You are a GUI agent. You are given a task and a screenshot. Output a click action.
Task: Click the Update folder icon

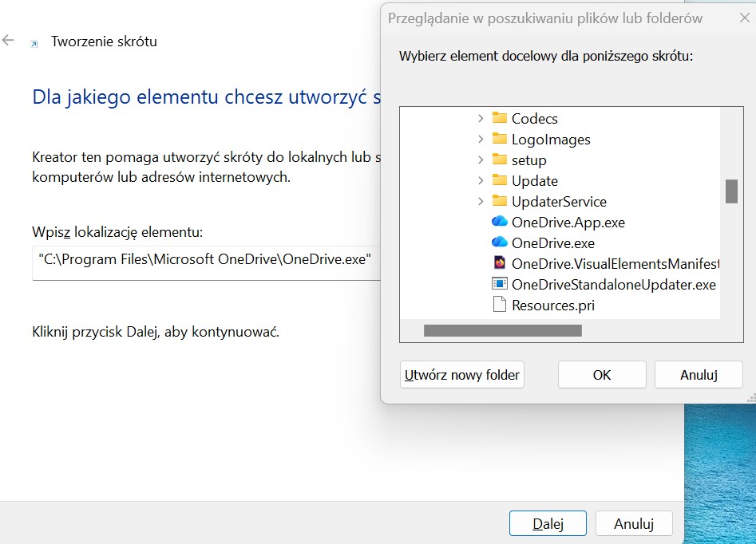pyautogui.click(x=499, y=180)
